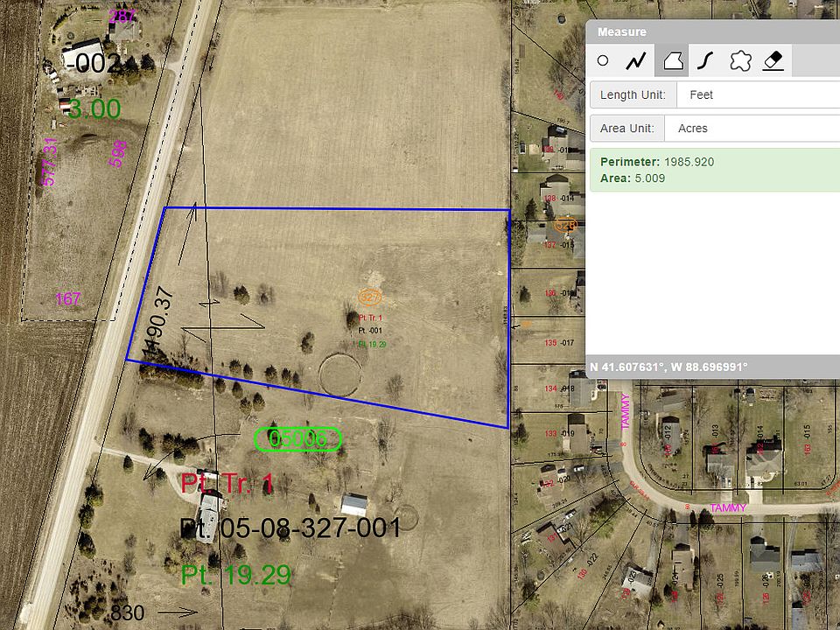Activate the polygon area measurement tool
Screen dimensions: 840x630
671,60
